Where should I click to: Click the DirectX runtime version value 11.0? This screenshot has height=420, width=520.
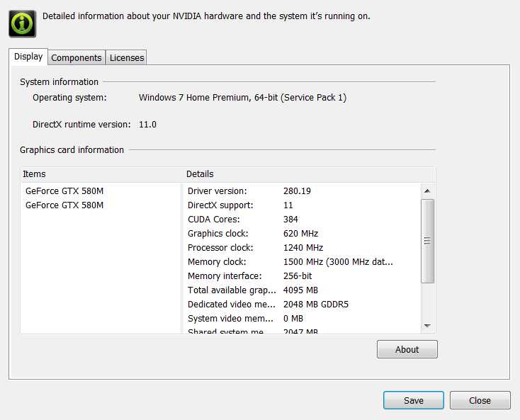point(147,125)
